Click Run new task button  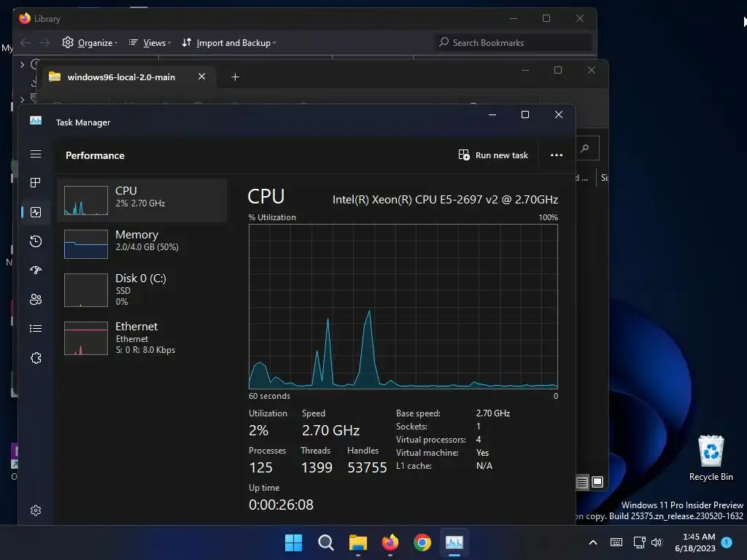[x=493, y=155]
